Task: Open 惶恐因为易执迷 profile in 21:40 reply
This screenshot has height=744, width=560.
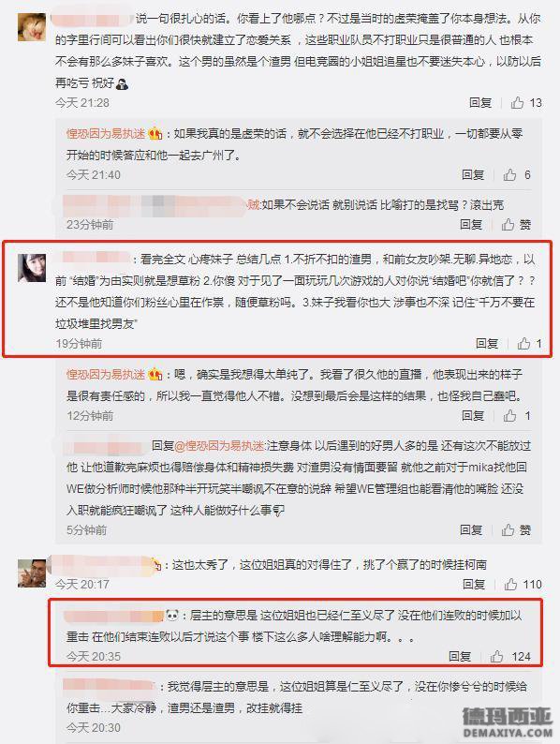Action: (x=106, y=134)
